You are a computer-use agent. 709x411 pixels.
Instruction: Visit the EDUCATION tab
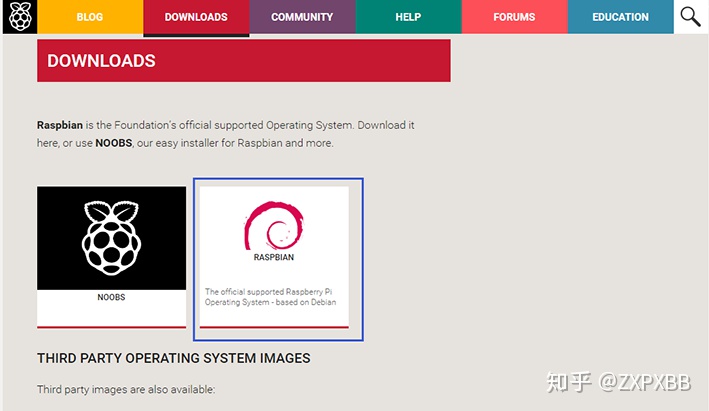tap(620, 17)
